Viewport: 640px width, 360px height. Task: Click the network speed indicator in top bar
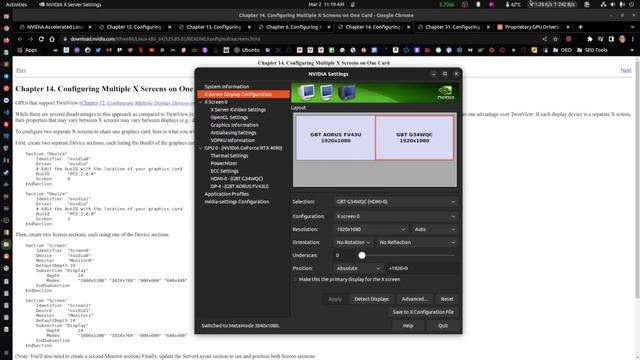point(552,4)
